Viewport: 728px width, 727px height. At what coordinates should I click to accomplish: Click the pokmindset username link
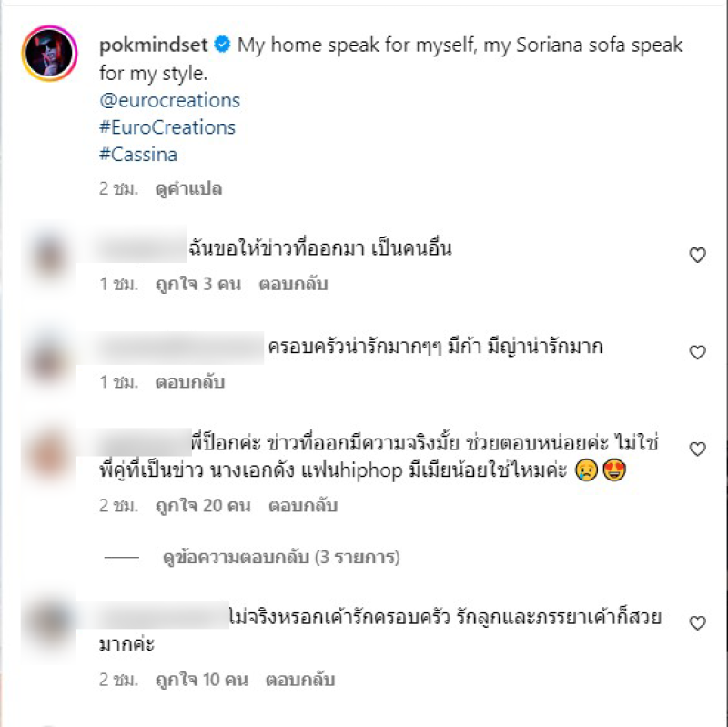click(x=154, y=45)
